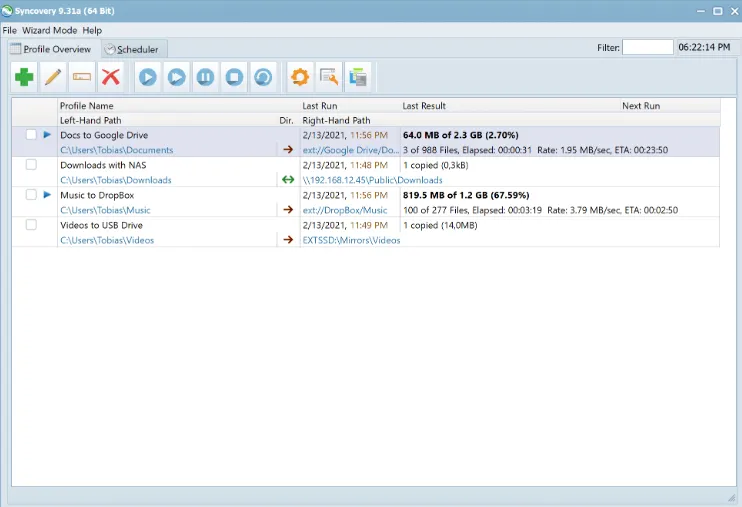
Task: Select profile name Downloads with NAS
Action: (x=103, y=165)
